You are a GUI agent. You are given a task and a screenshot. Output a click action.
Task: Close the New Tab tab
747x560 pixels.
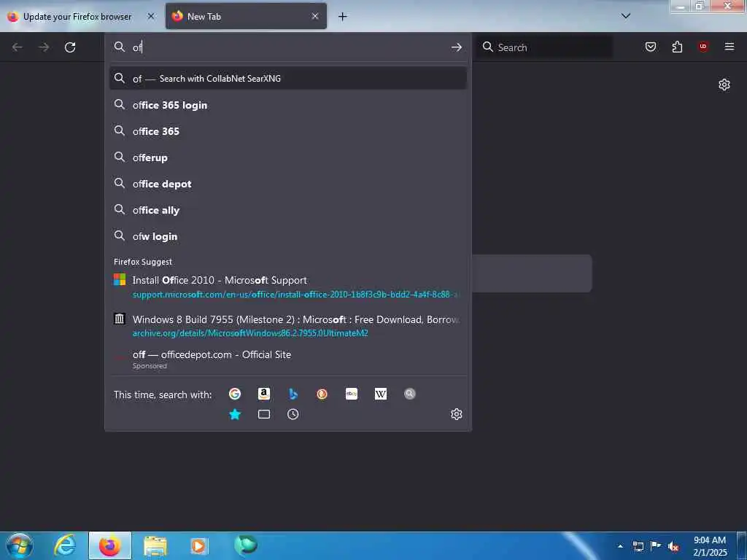(315, 16)
